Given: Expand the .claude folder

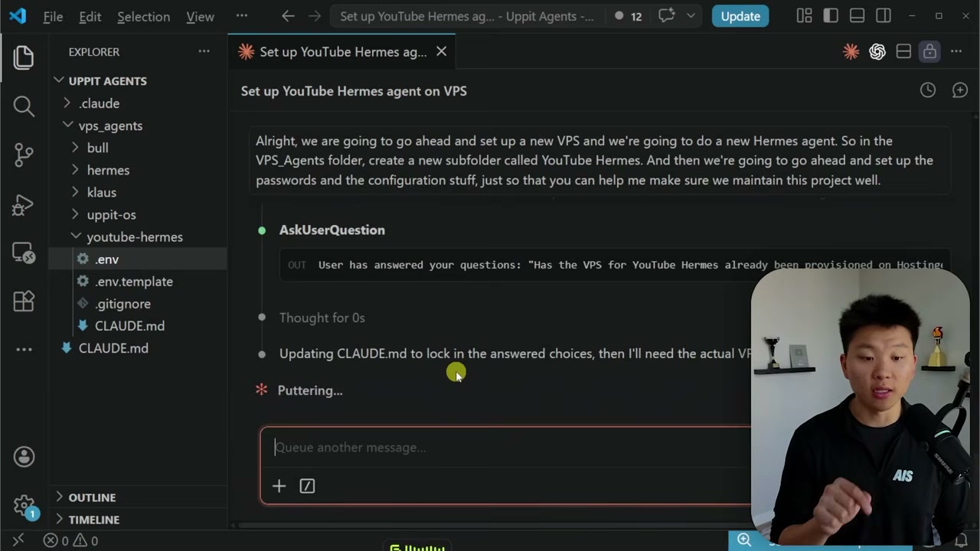Looking at the screenshot, I should [x=138, y=103].
